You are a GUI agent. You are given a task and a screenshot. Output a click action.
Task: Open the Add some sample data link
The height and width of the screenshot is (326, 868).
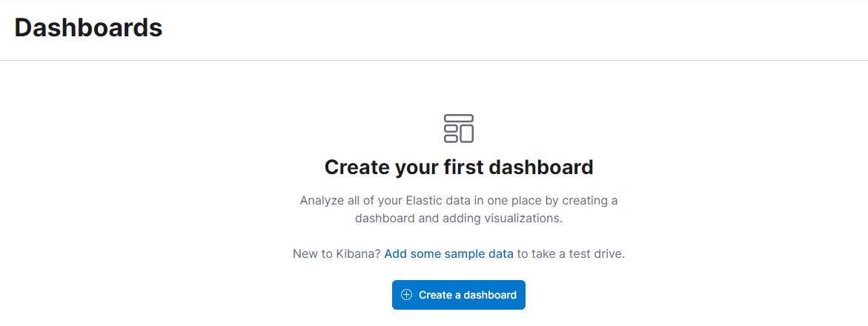tap(449, 255)
